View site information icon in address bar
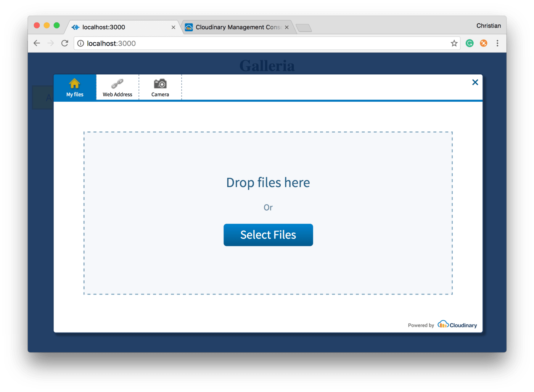 [x=80, y=43]
